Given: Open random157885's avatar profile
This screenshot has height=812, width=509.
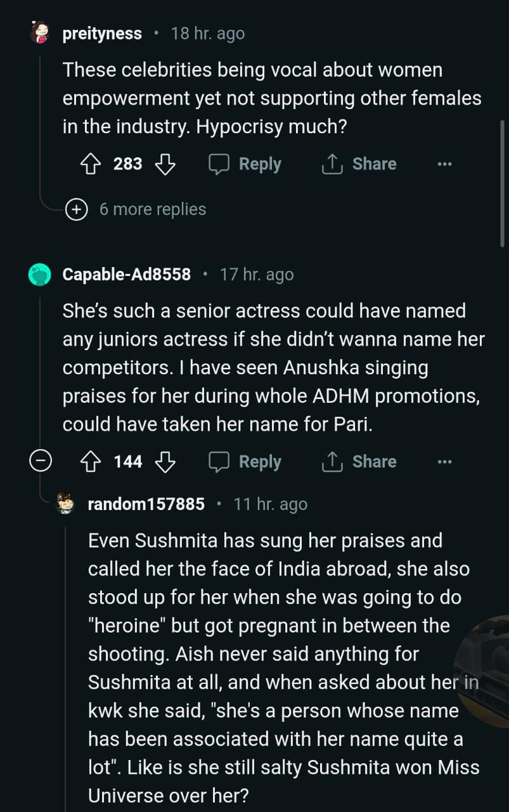Looking at the screenshot, I should click(65, 504).
